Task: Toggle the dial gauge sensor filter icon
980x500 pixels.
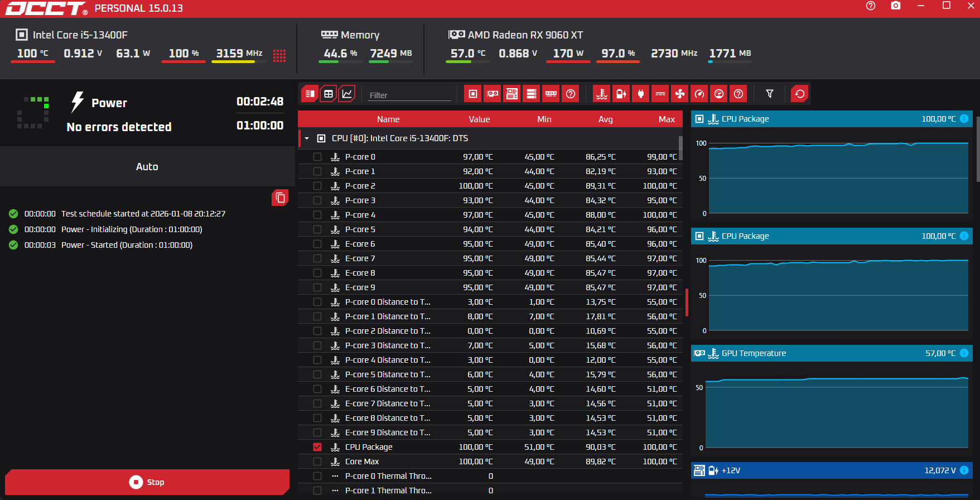Action: coord(719,94)
